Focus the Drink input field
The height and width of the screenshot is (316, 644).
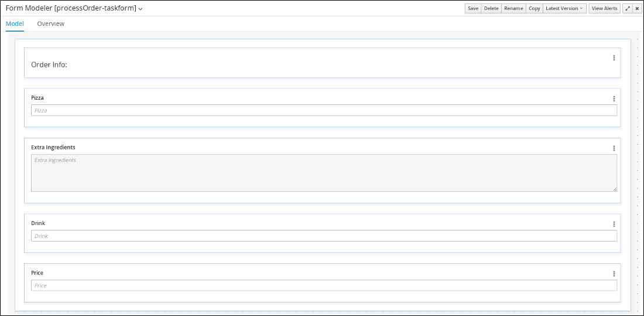pos(324,236)
